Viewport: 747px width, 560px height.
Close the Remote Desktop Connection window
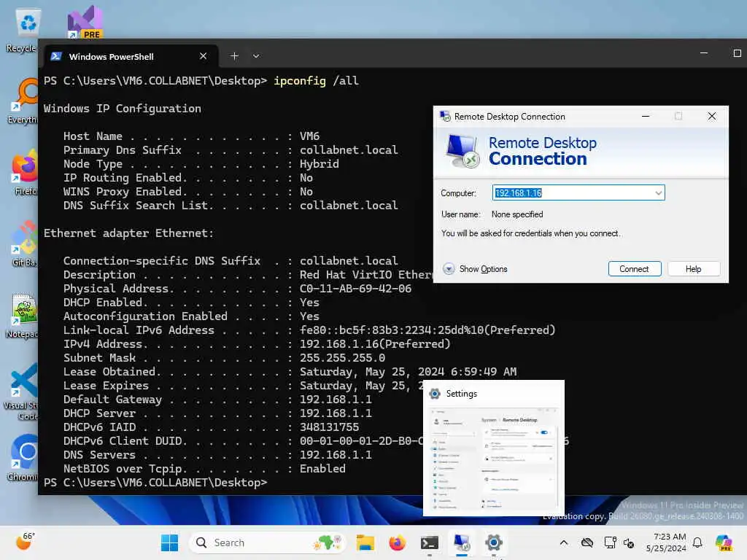coord(712,116)
